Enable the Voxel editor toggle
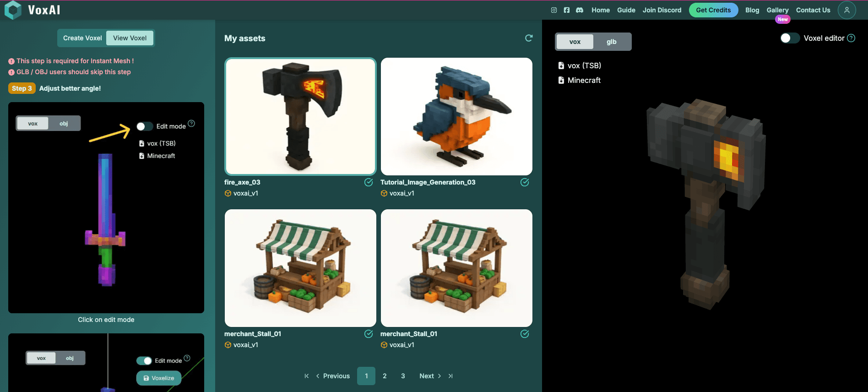 coord(790,38)
